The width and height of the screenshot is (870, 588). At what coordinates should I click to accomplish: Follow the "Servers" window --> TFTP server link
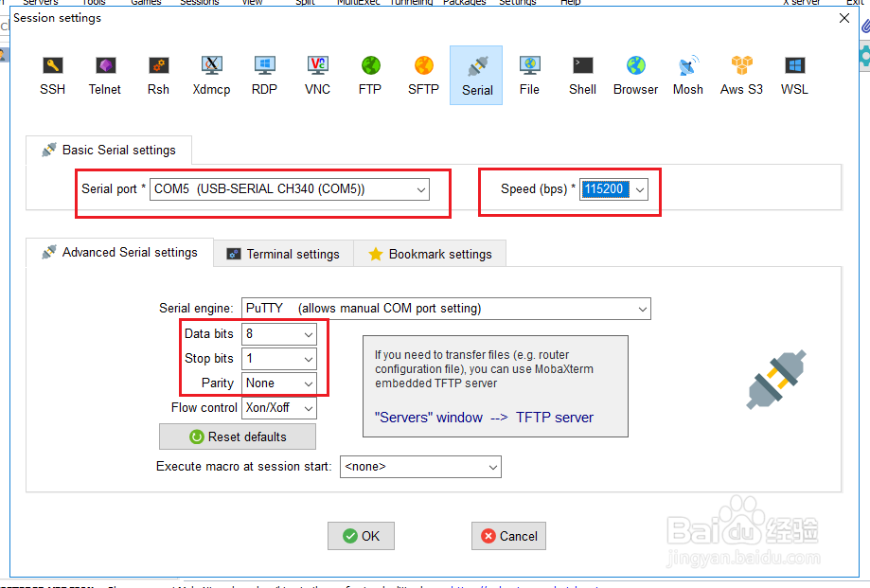point(484,418)
